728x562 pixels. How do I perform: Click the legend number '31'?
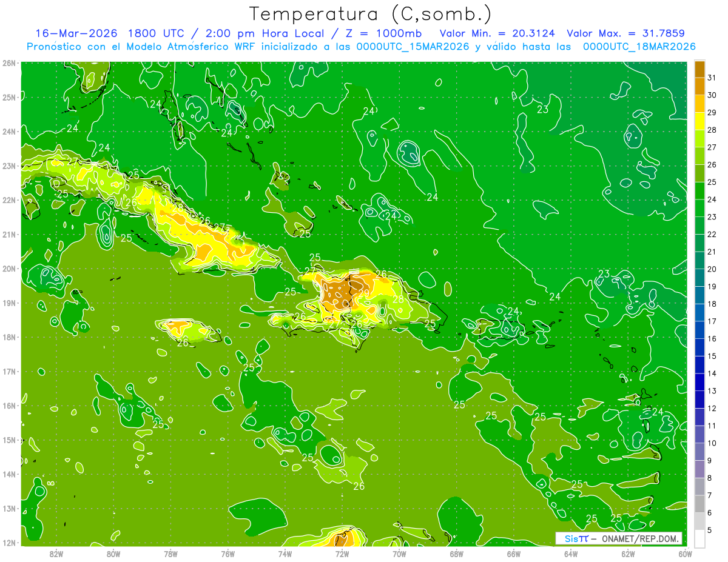(x=712, y=78)
